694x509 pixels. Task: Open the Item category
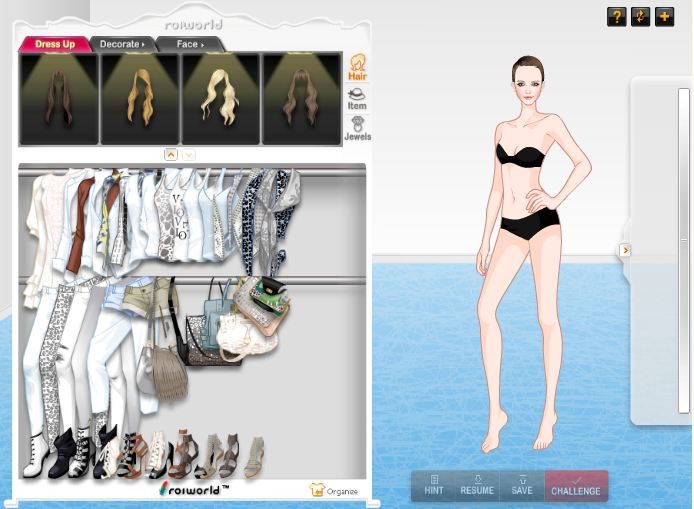coord(357,98)
